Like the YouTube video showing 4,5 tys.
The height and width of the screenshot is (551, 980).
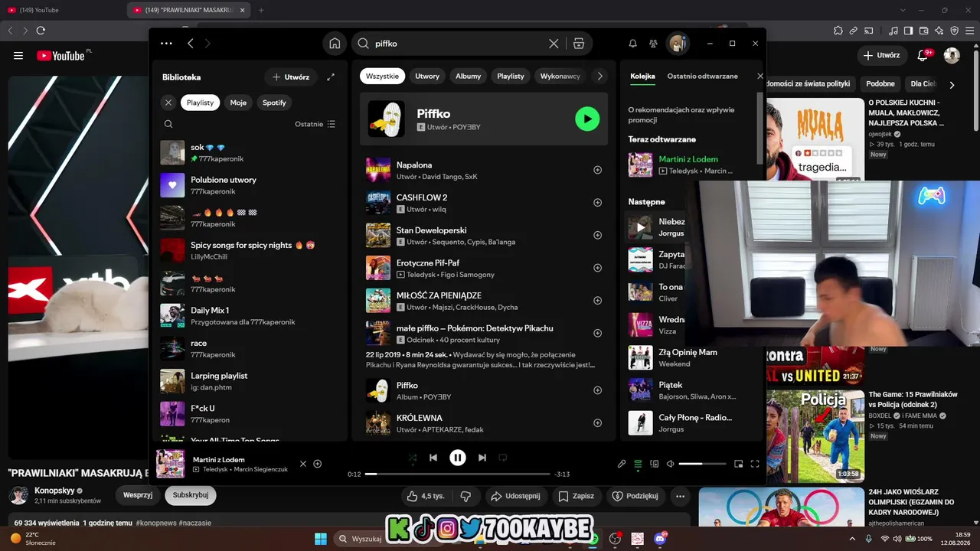tap(426, 496)
